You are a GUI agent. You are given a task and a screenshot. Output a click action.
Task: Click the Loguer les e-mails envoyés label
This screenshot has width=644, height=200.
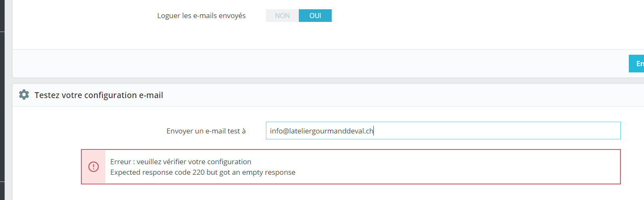point(201,16)
